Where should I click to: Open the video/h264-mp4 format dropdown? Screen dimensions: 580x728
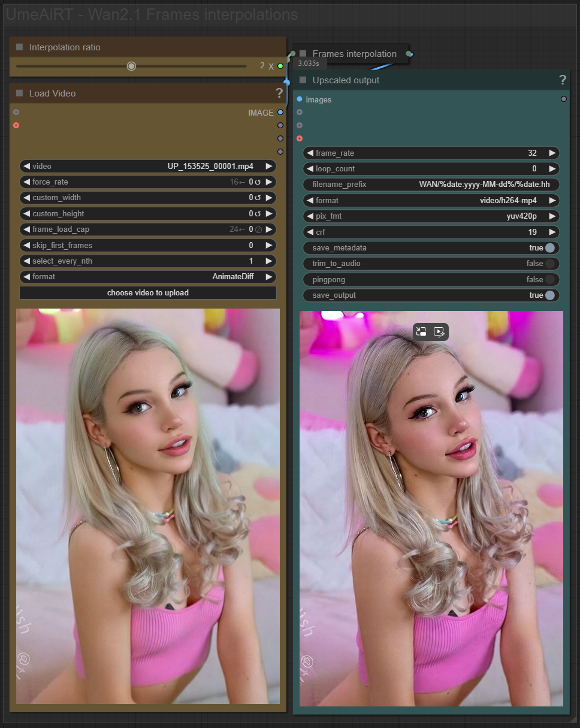point(431,200)
